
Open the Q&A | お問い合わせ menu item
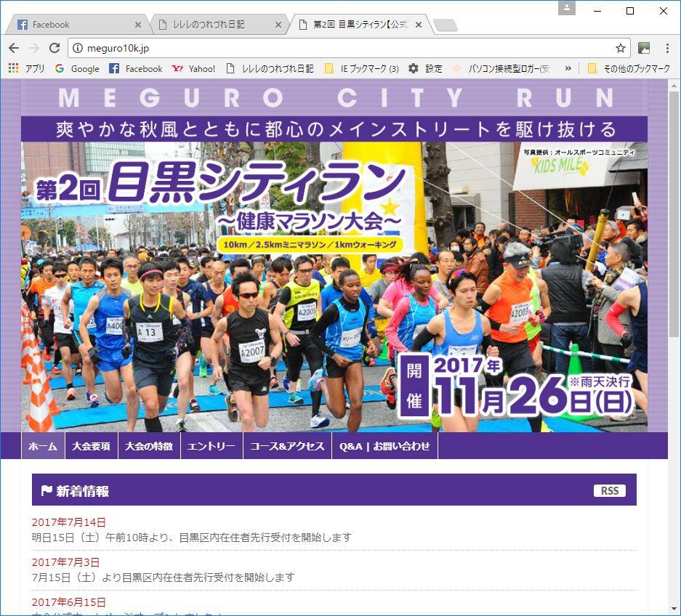tap(384, 446)
